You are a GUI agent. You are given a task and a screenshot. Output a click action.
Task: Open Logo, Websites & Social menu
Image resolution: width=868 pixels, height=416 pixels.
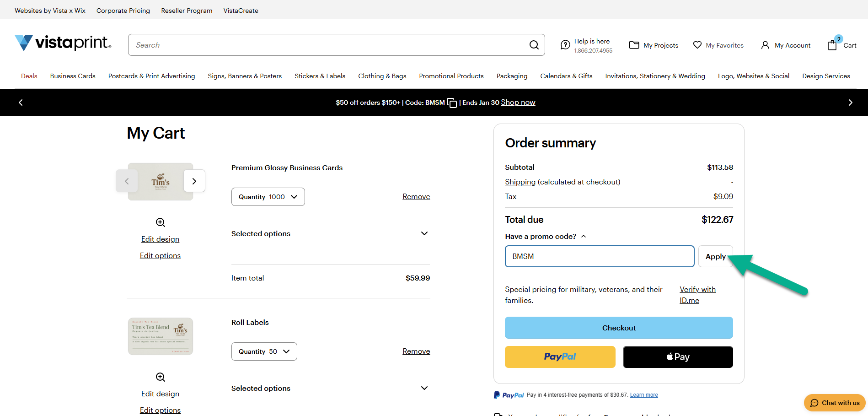pyautogui.click(x=754, y=76)
